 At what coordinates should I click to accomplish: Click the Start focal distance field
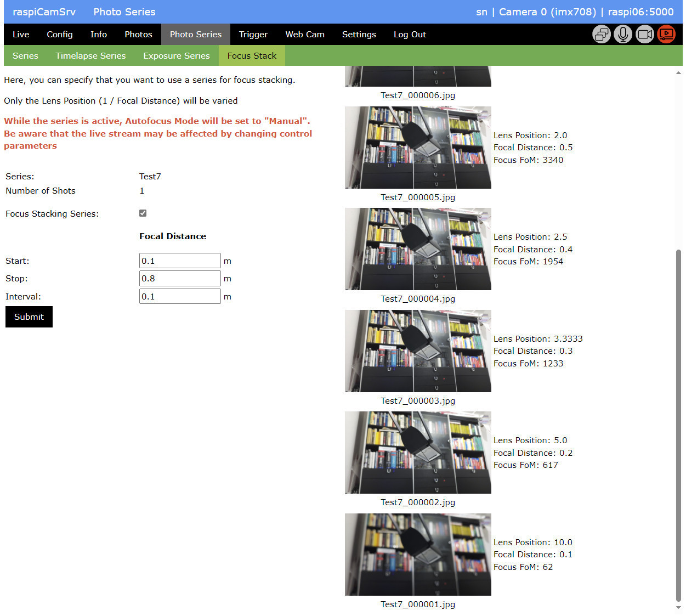[x=179, y=261]
